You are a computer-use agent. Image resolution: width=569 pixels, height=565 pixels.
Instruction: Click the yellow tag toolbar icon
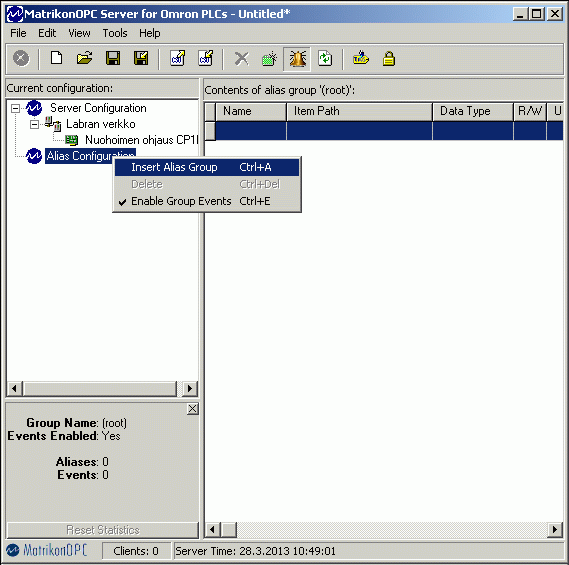(x=361, y=58)
